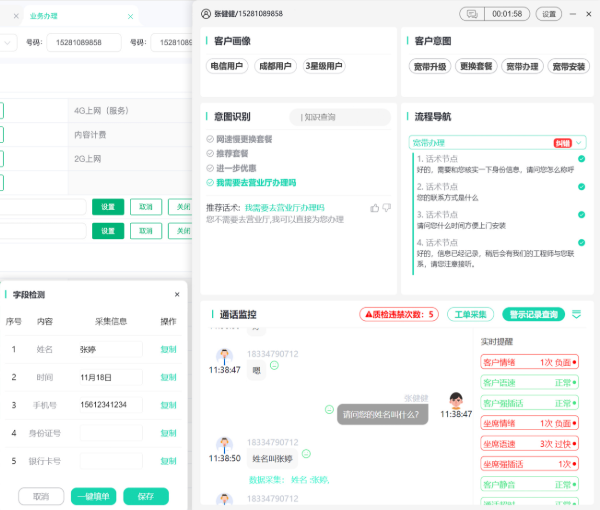
Task: Toggle the 推荐套餐 intent check
Action: point(209,154)
